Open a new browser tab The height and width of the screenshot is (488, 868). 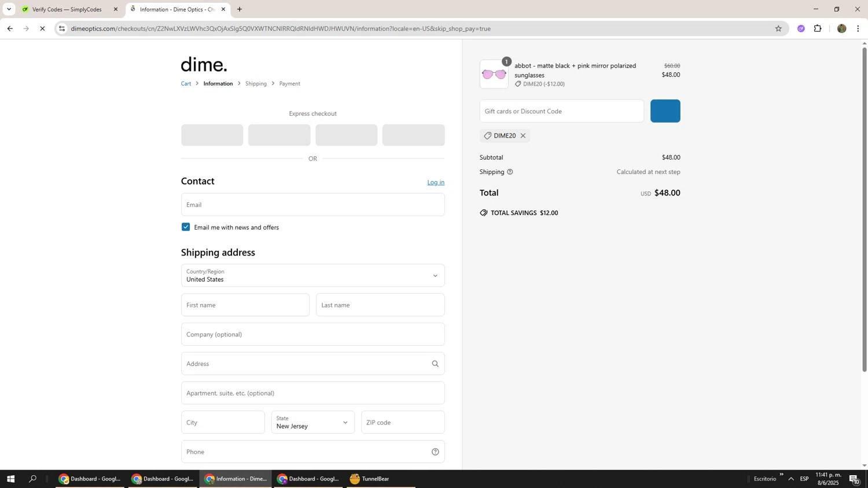tap(240, 9)
